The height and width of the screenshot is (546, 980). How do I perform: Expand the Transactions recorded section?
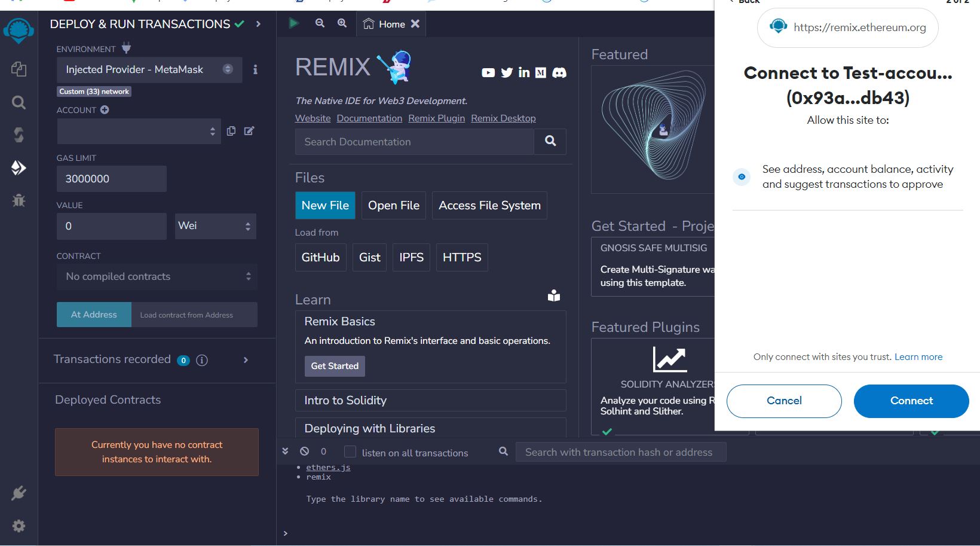click(x=246, y=360)
